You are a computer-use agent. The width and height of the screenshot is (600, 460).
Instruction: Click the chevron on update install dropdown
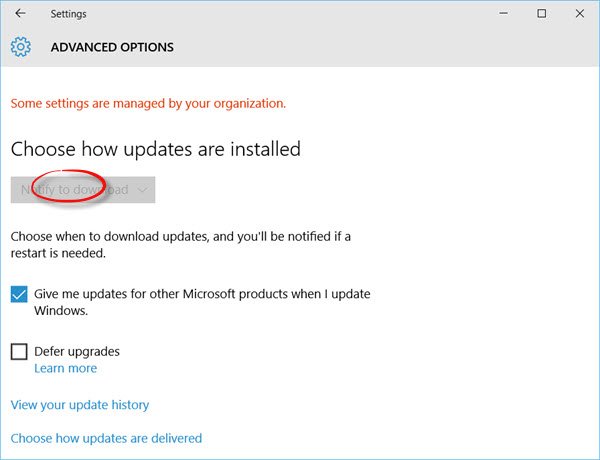click(x=142, y=189)
